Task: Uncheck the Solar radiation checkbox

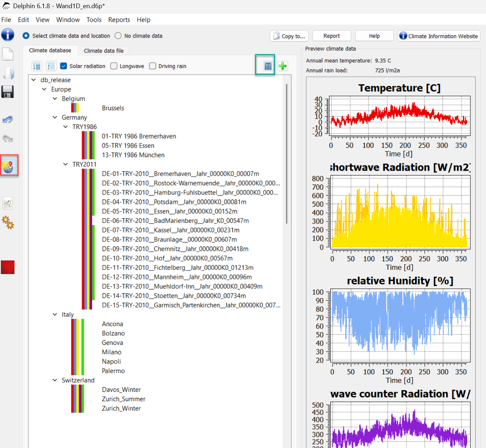Action: (x=64, y=66)
